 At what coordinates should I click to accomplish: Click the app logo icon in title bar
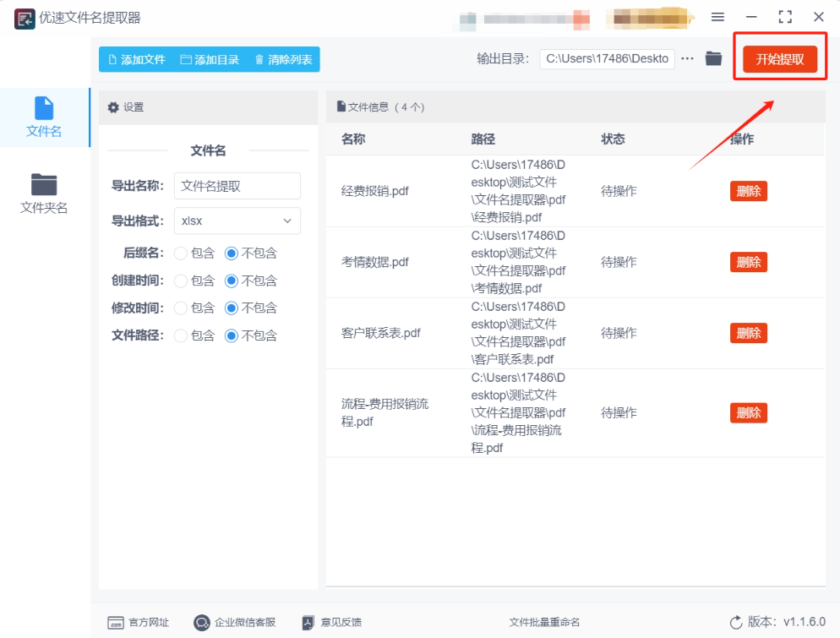point(25,19)
